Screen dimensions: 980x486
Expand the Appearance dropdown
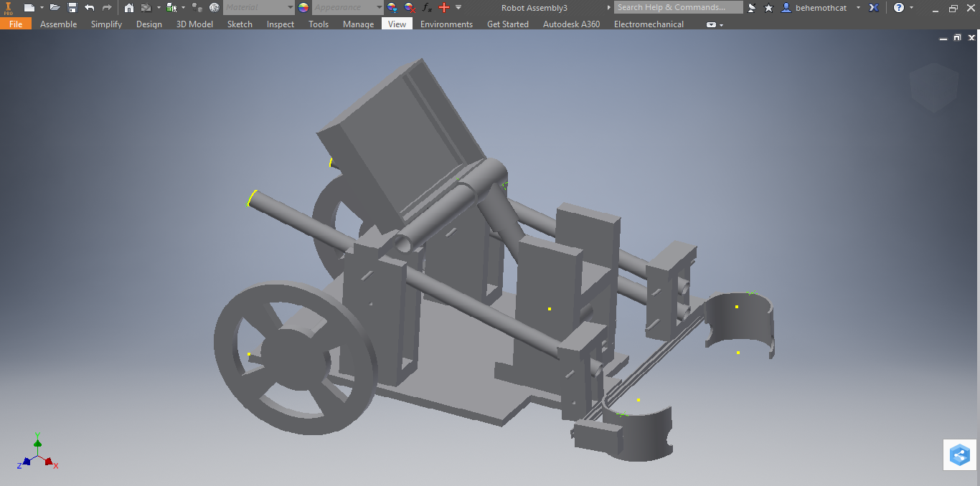coord(379,7)
